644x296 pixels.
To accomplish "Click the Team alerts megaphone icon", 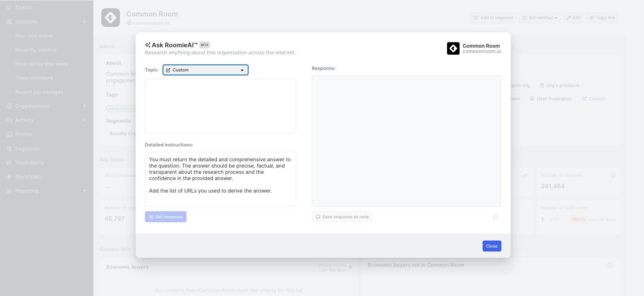I will pyautogui.click(x=9, y=163).
